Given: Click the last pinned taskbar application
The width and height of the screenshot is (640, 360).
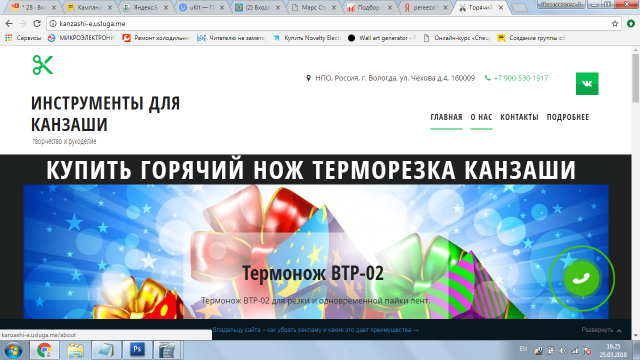Looking at the screenshot, I should point(167,350).
